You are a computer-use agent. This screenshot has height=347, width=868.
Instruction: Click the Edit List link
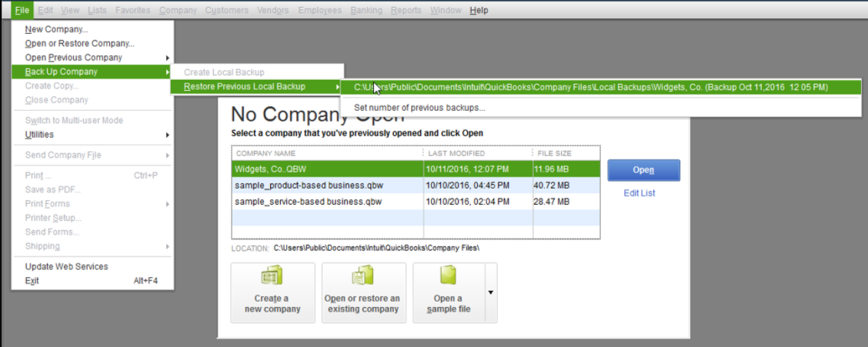[x=639, y=193]
